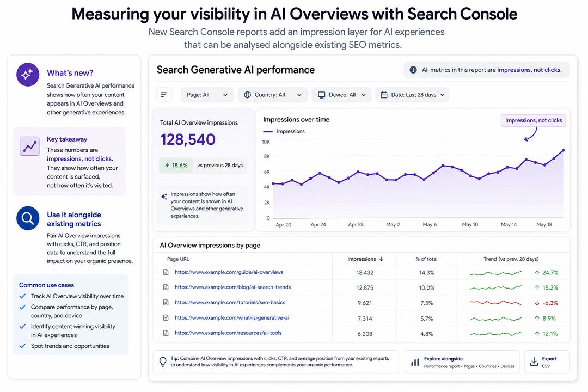The height and width of the screenshot is (392, 588).
Task: Click the 12,875 impressions cell
Action: 365,287
